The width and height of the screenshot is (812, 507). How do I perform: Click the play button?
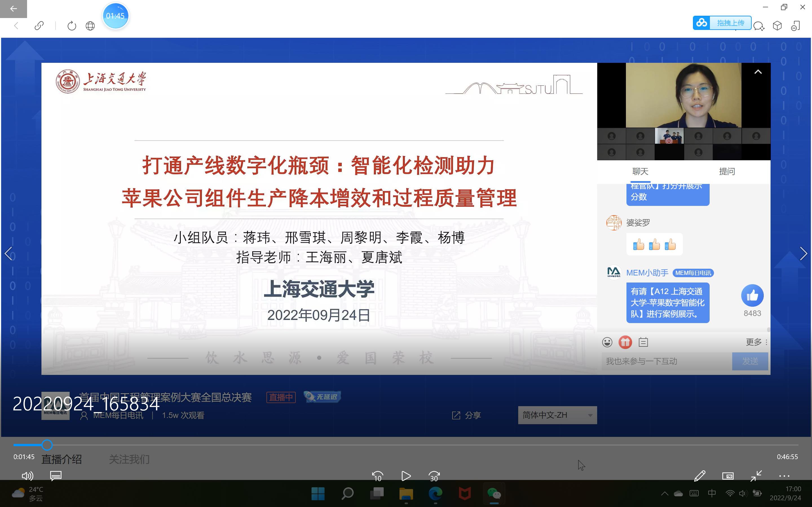coord(406,476)
